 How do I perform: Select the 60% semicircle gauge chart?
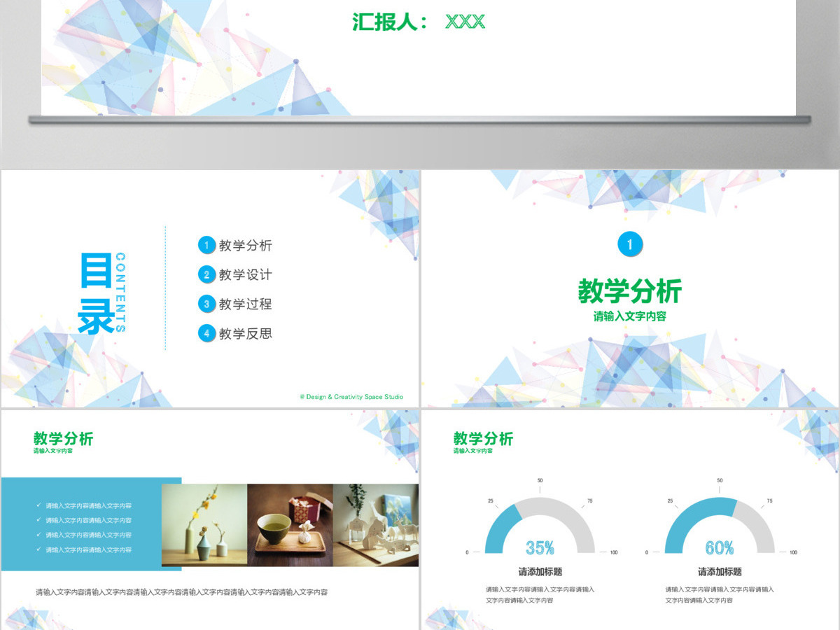[x=720, y=525]
